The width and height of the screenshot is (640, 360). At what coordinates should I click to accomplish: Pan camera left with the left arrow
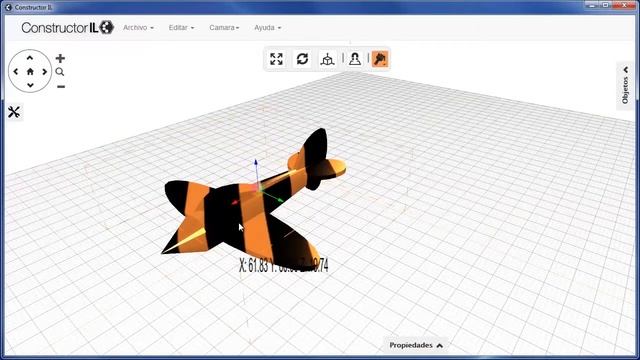point(16,72)
